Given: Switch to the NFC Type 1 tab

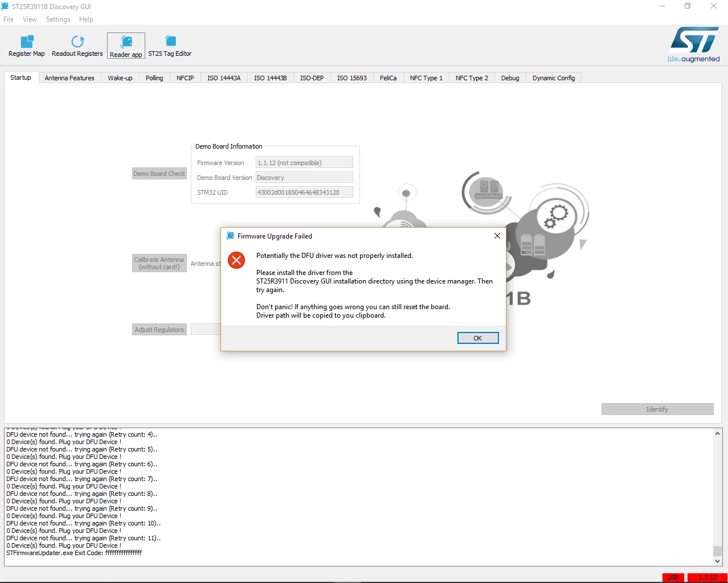Looking at the screenshot, I should point(426,78).
